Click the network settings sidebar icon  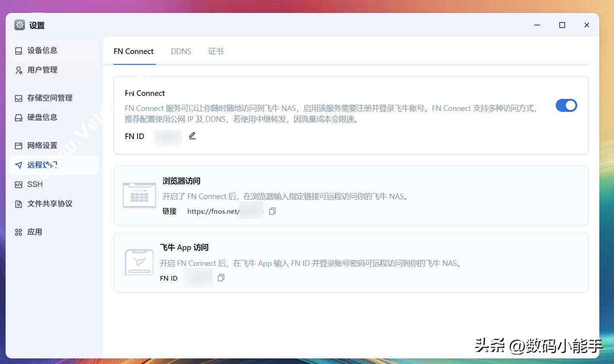click(x=19, y=146)
